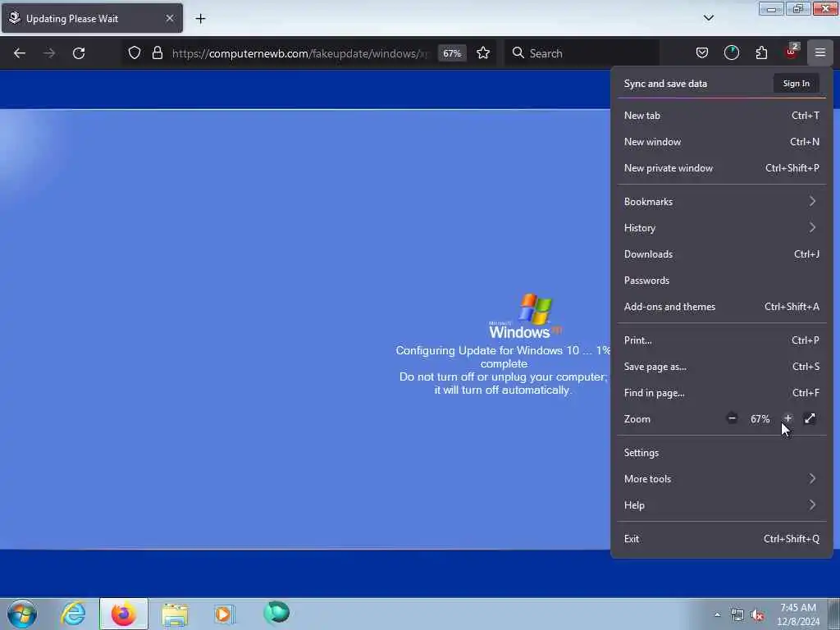Open the Windows Start orb

22,614
